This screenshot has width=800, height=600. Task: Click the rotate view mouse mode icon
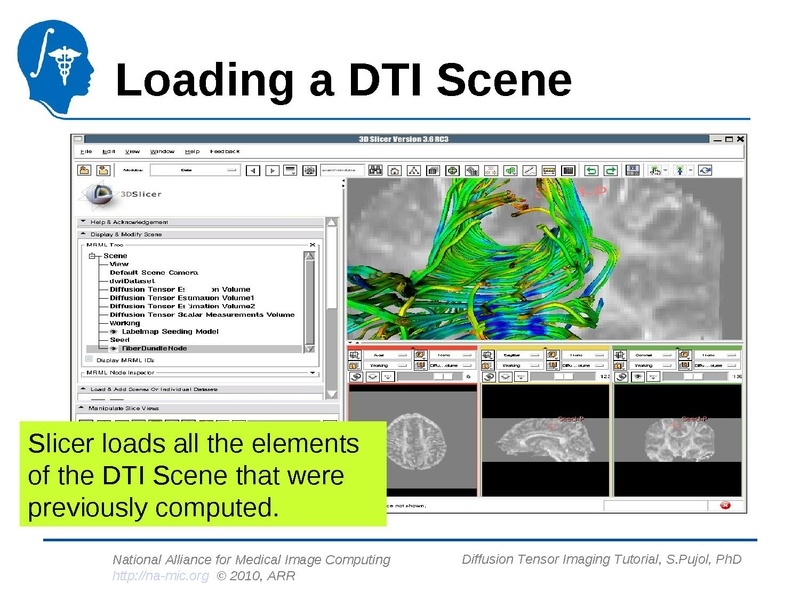point(705,170)
